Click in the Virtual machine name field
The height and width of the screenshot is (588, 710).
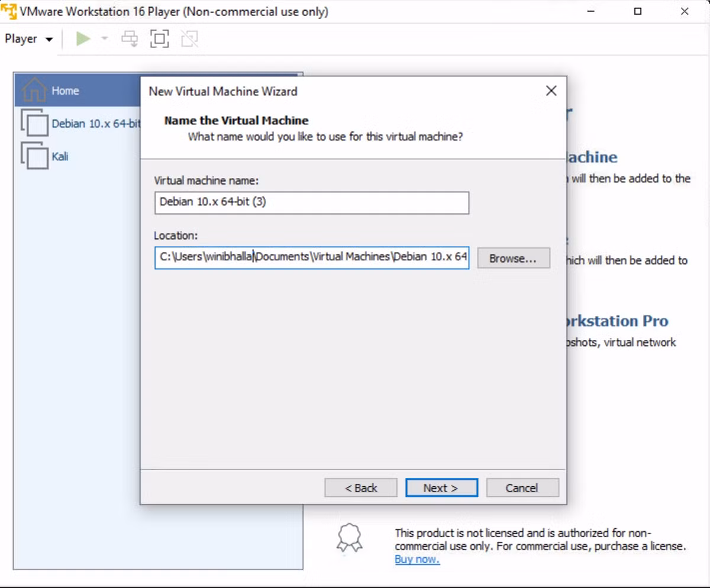312,202
